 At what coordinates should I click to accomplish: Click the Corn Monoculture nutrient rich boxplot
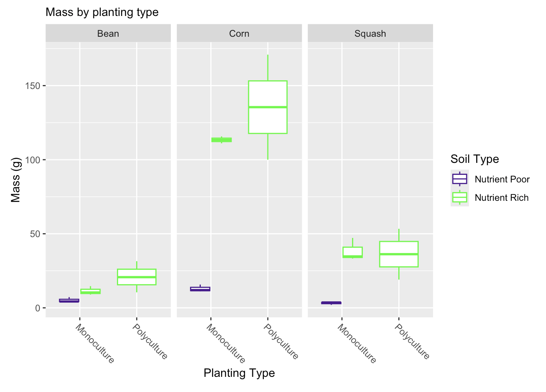point(222,140)
